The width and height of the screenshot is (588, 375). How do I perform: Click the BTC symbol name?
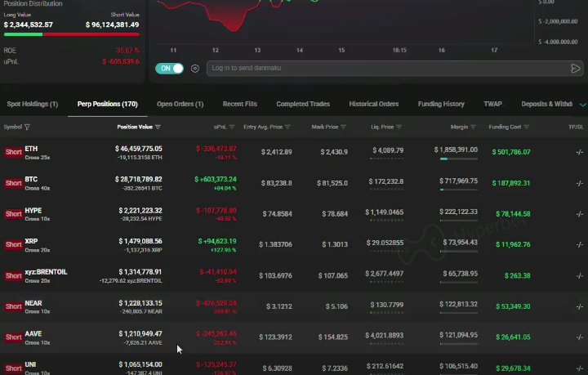[31, 180]
